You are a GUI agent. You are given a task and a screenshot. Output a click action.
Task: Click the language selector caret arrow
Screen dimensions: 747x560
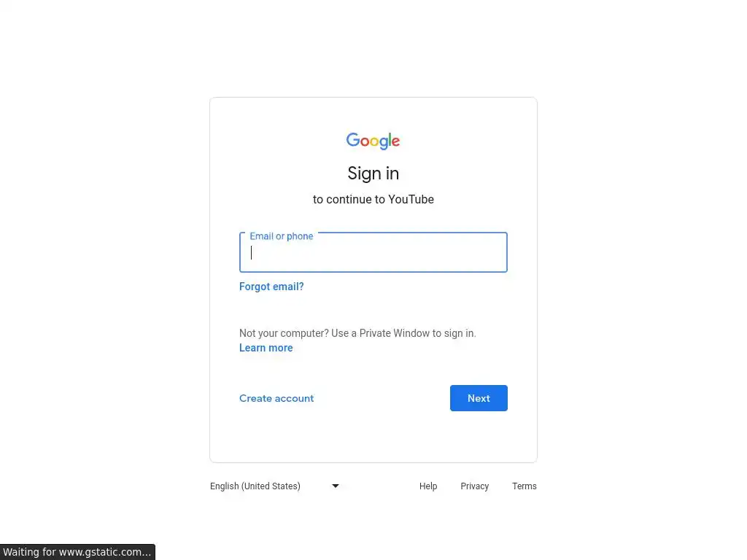[x=336, y=486]
